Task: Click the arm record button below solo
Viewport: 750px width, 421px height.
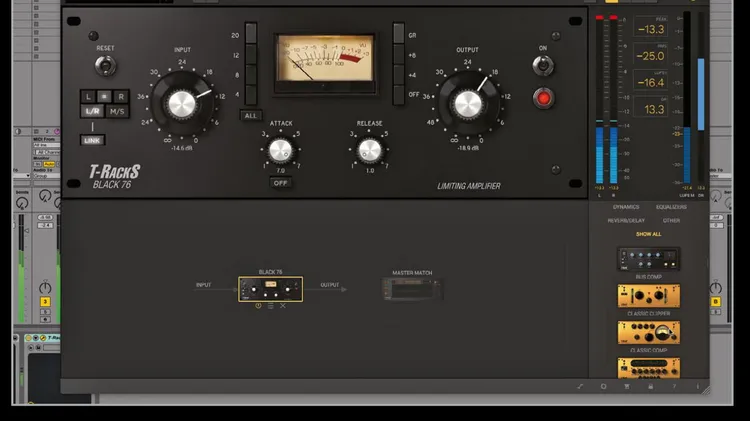Action: 45,319
